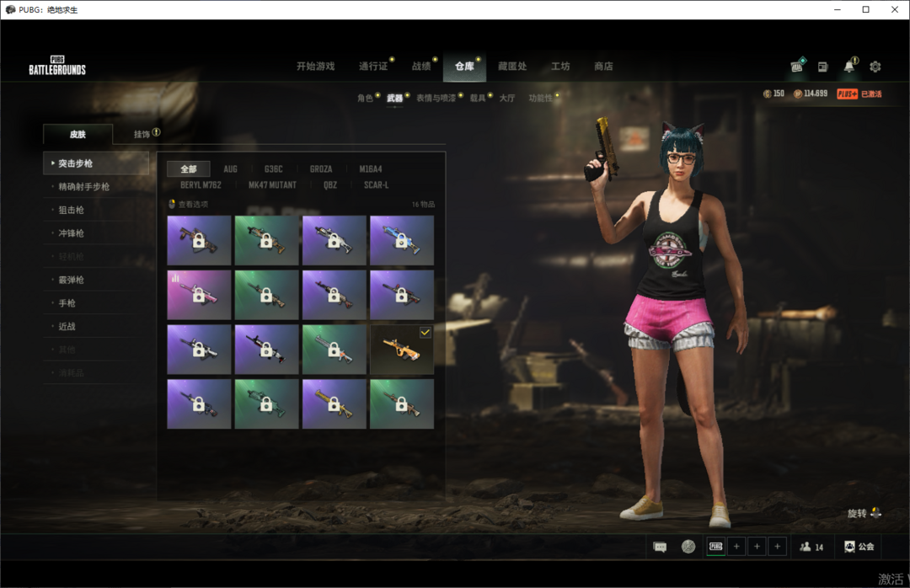This screenshot has width=910, height=588.
Task: Filter skins by BERYL M762
Action: (x=201, y=185)
